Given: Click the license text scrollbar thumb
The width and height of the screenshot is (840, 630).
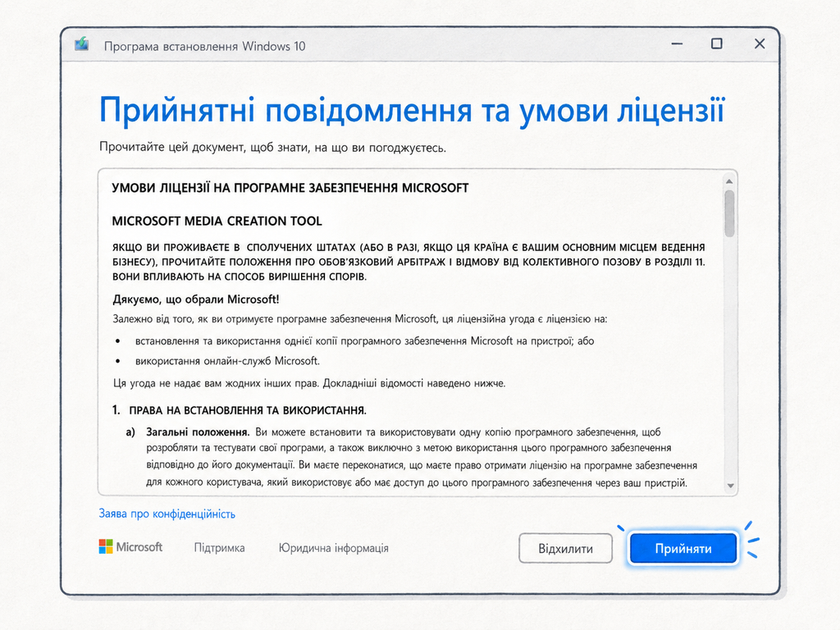Looking at the screenshot, I should [x=729, y=213].
